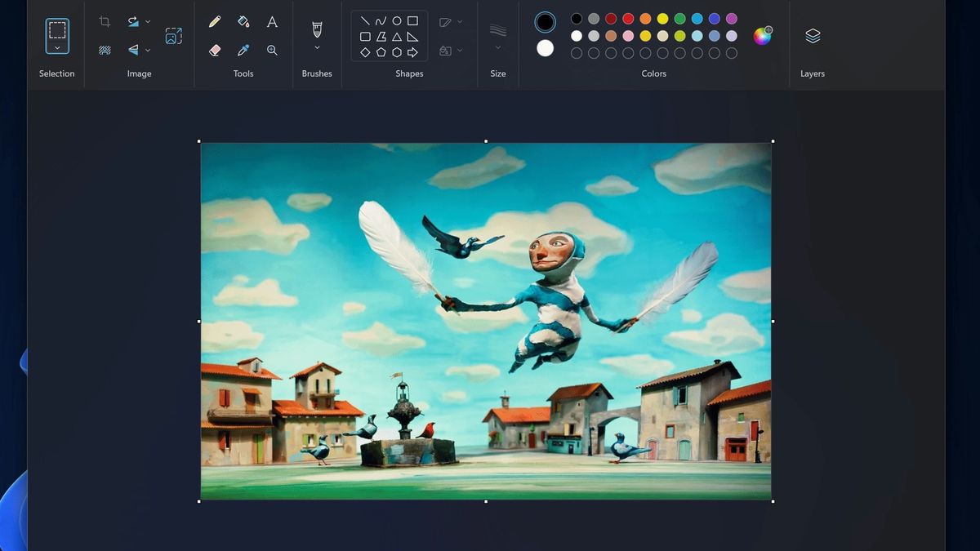Expand the Brushes style dropdown

(317, 47)
